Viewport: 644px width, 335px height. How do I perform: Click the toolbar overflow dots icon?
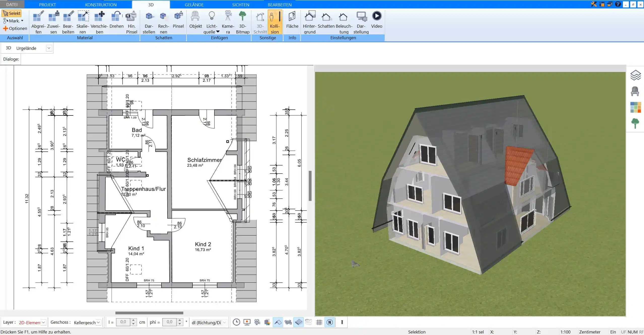tap(342, 322)
